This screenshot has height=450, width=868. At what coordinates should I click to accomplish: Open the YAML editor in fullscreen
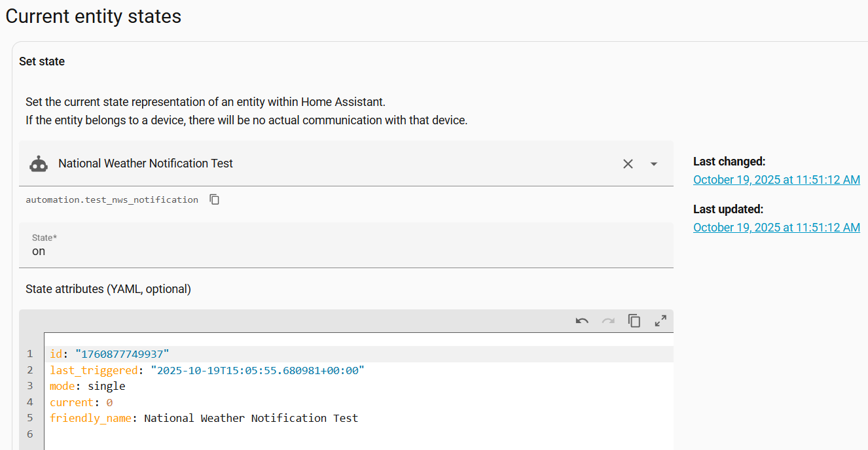pos(660,320)
